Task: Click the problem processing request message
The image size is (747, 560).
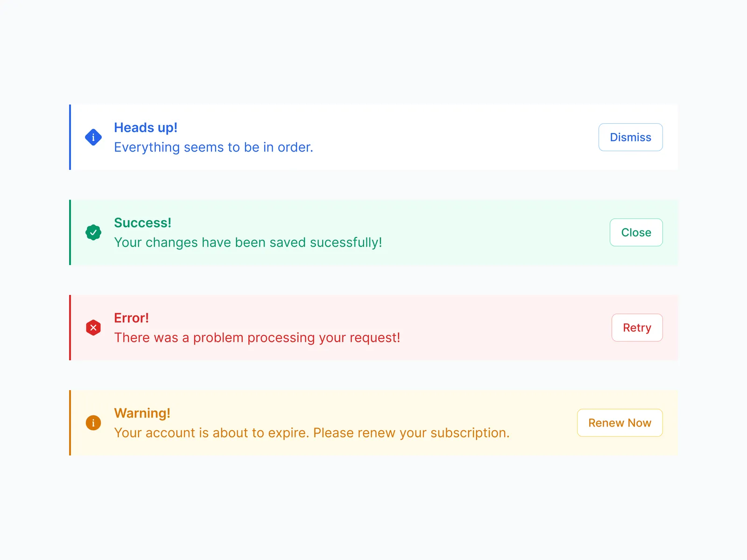Action: (x=257, y=338)
